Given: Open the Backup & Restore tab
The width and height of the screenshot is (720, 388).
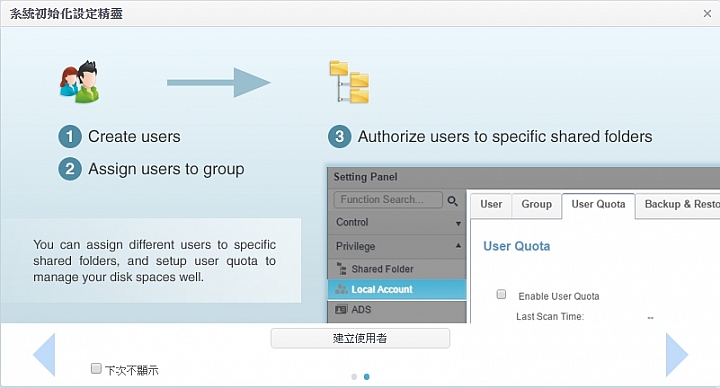Looking at the screenshot, I should click(x=678, y=204).
